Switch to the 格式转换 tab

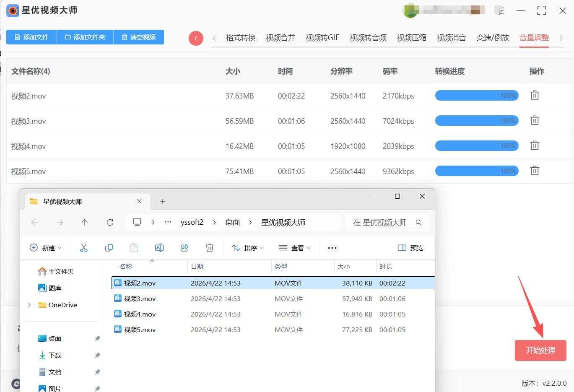pyautogui.click(x=241, y=38)
